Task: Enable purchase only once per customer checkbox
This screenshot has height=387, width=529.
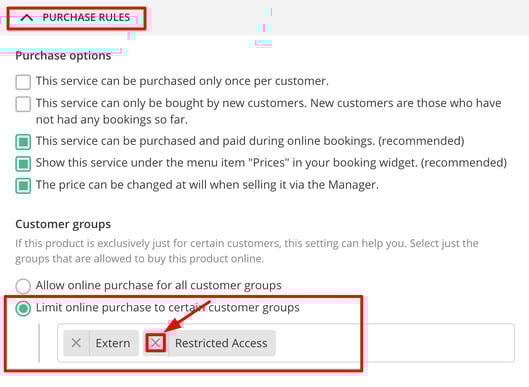Action: pyautogui.click(x=23, y=82)
